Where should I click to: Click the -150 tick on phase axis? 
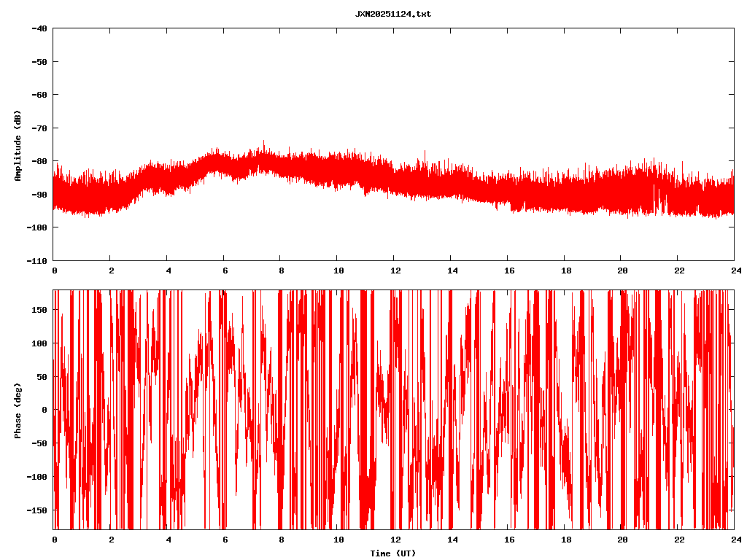tap(36, 510)
